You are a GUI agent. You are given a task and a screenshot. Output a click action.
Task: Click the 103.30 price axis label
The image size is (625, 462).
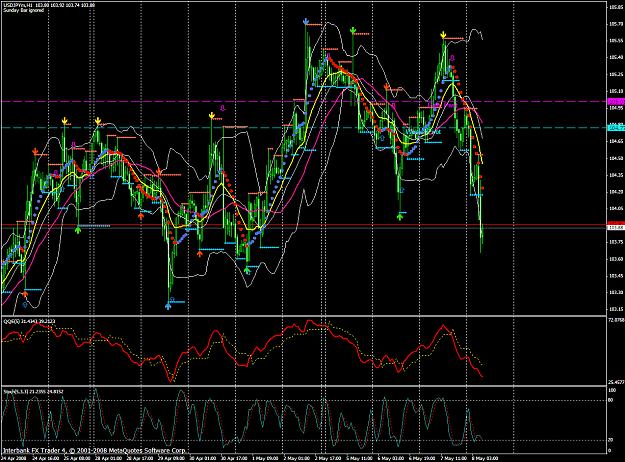pos(616,292)
